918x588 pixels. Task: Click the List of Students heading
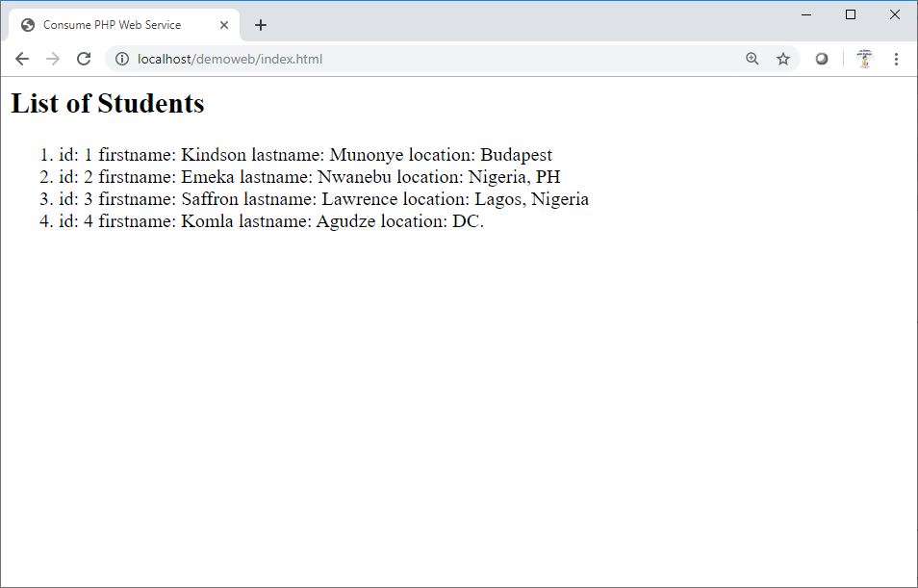tap(108, 103)
